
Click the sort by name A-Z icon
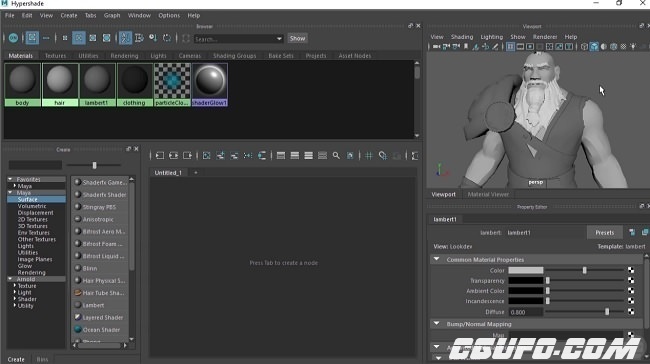(x=125, y=38)
